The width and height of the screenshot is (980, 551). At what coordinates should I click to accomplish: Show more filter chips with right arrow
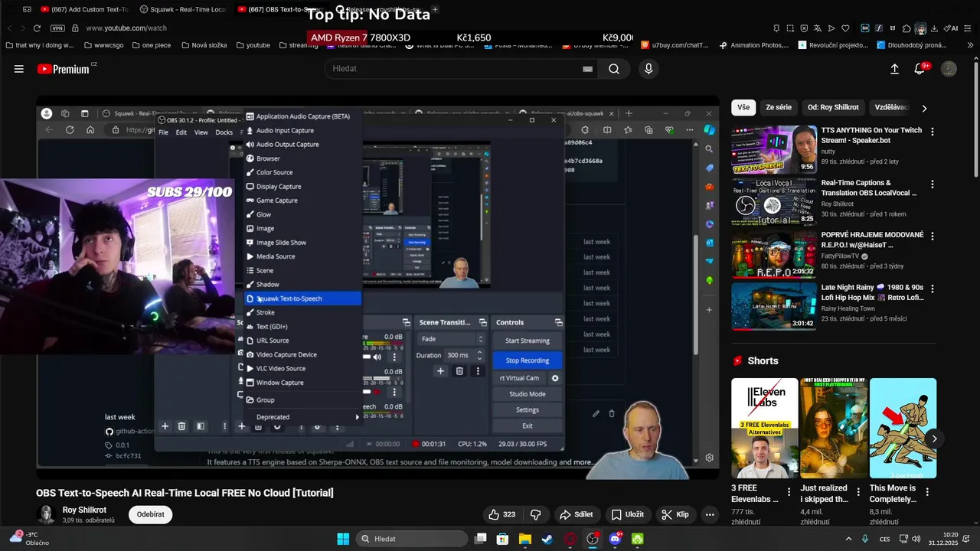[x=924, y=109]
